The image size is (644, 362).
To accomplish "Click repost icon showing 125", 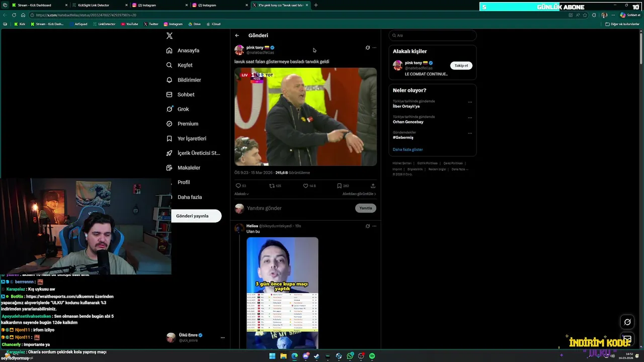I will pyautogui.click(x=272, y=186).
